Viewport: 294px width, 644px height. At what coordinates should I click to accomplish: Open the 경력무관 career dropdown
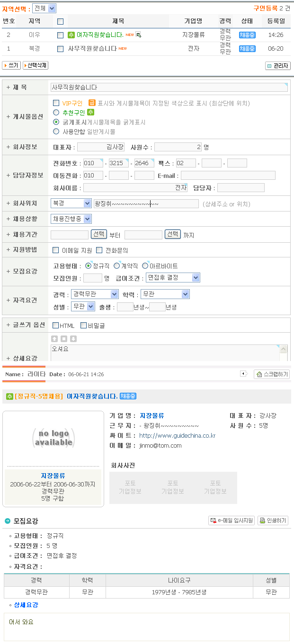tap(95, 294)
